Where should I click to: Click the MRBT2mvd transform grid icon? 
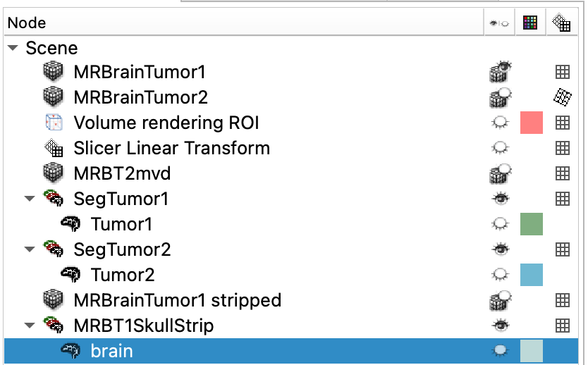pos(562,173)
